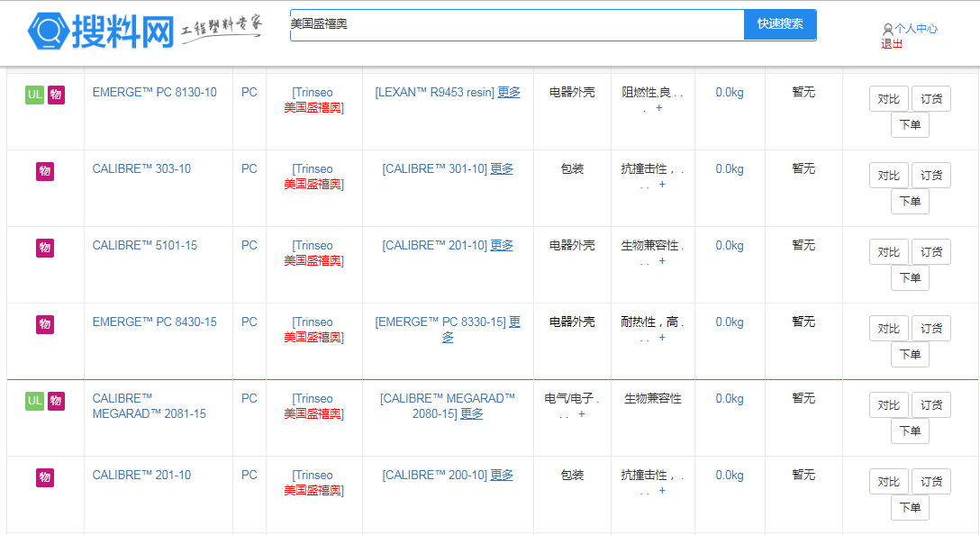
Task: Click the 物 badge in CALIBRE 303-10 row
Action: [x=45, y=171]
